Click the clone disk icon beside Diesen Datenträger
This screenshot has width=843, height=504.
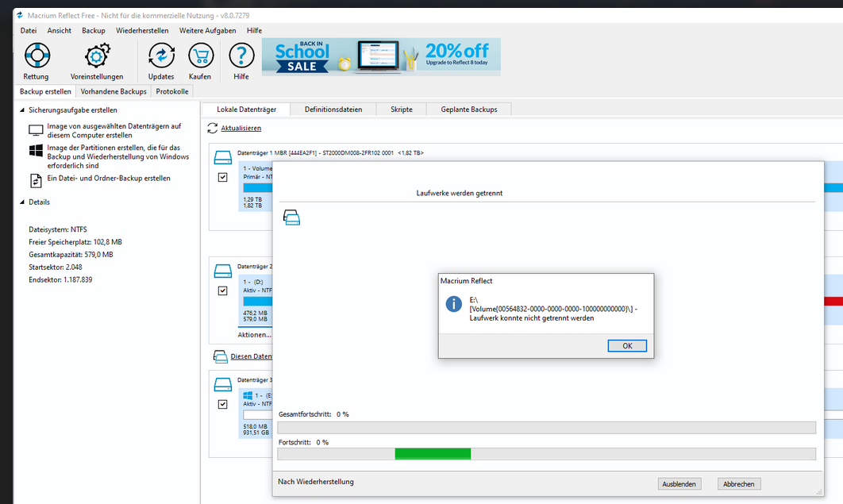(220, 356)
